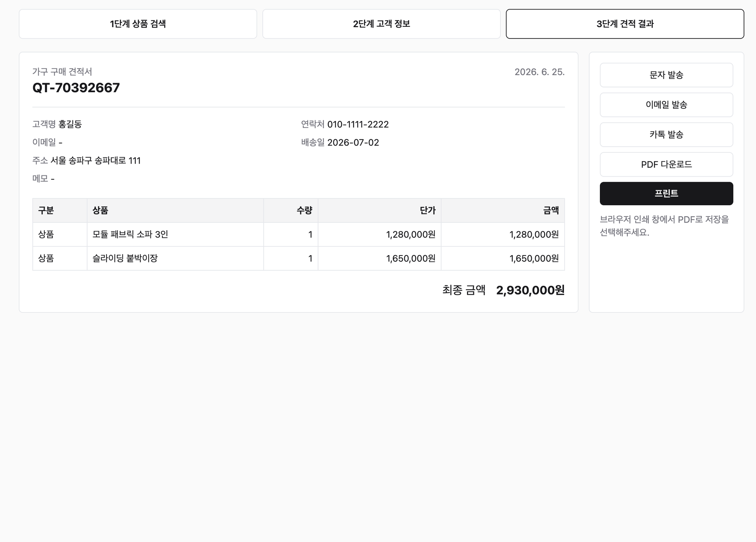This screenshot has width=756, height=542.
Task: Click the 이메일 발송 button
Action: tap(666, 105)
